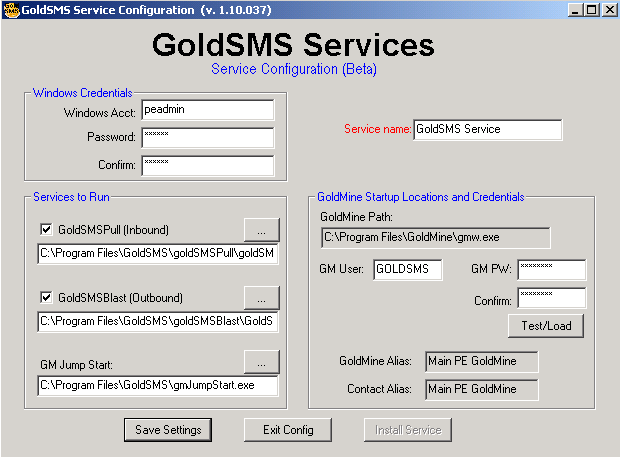Click the 'GoldMine Startup Locations and Credentials' label

421,197
